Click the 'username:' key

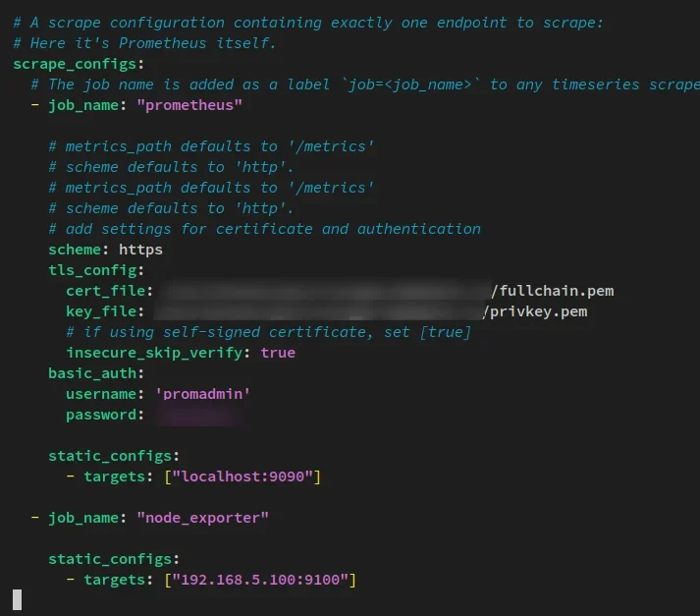tap(105, 394)
